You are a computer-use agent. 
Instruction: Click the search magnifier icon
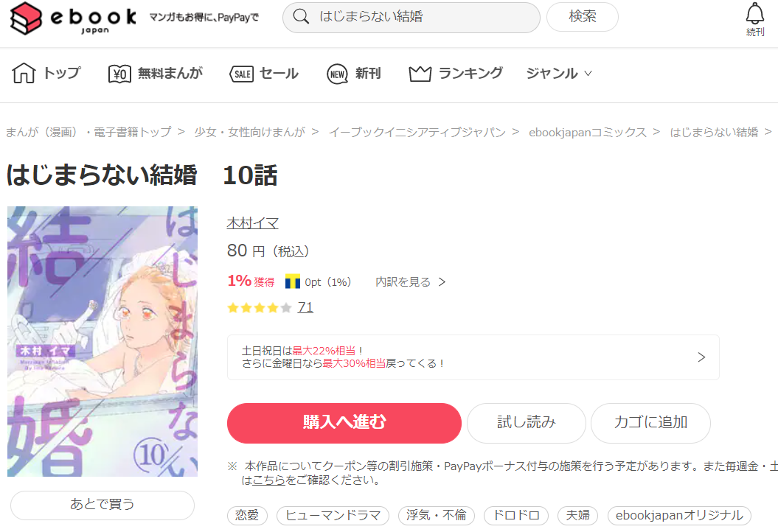(x=301, y=16)
